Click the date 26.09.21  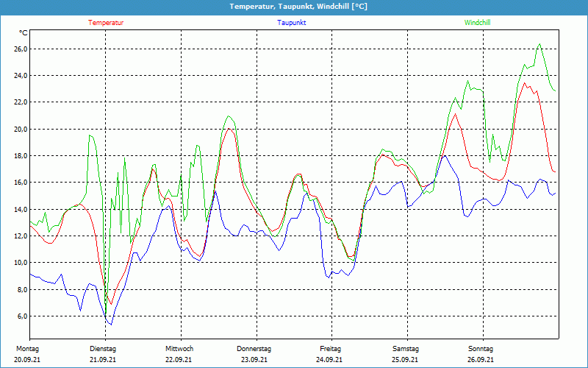[x=481, y=360]
